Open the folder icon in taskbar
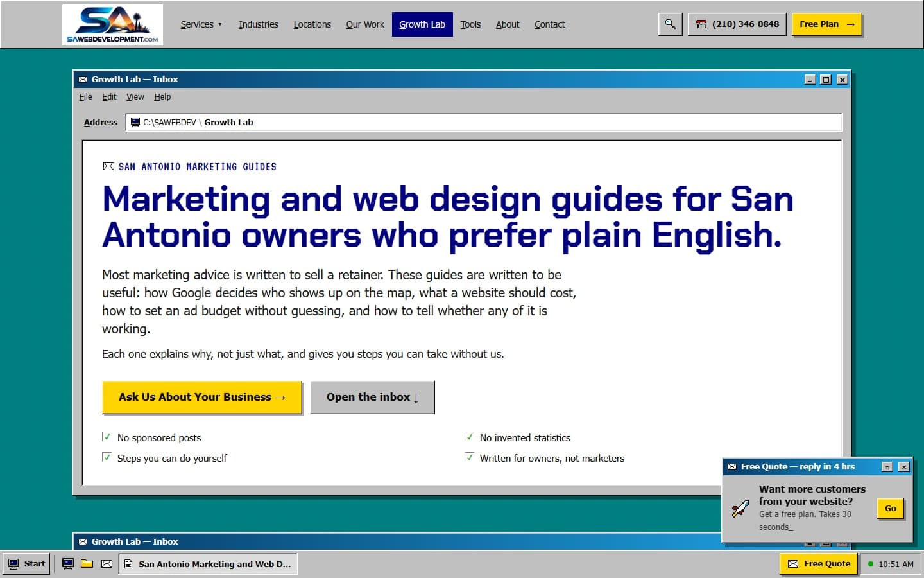This screenshot has width=924, height=578. [x=87, y=564]
